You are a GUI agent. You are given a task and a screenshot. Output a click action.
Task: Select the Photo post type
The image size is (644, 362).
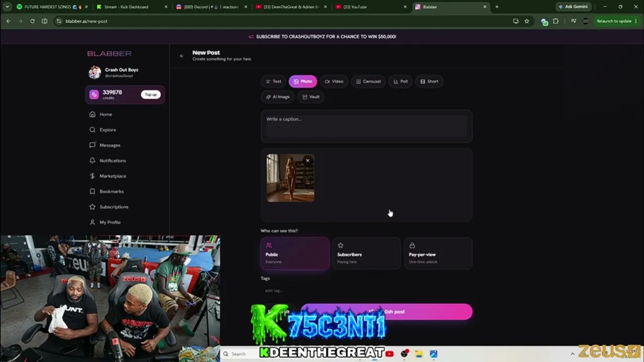303,81
